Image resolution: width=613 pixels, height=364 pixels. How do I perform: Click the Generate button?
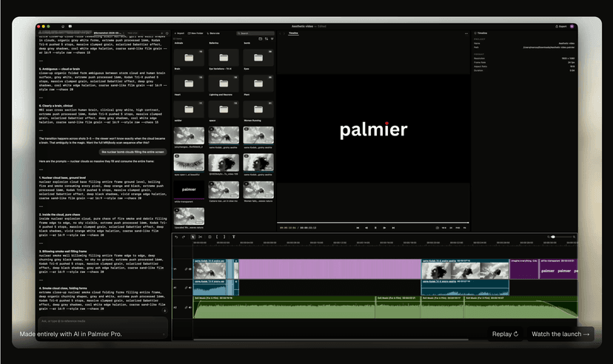coord(213,33)
